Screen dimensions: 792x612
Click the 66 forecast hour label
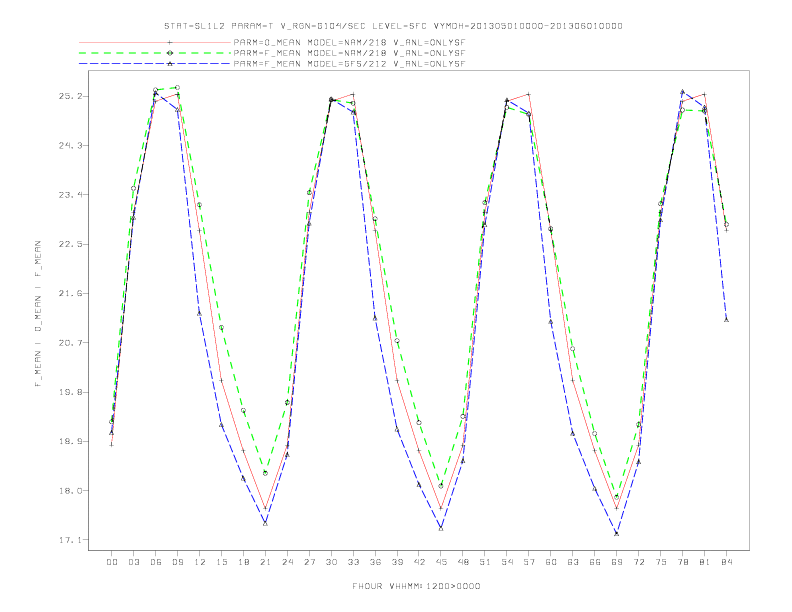click(x=595, y=562)
